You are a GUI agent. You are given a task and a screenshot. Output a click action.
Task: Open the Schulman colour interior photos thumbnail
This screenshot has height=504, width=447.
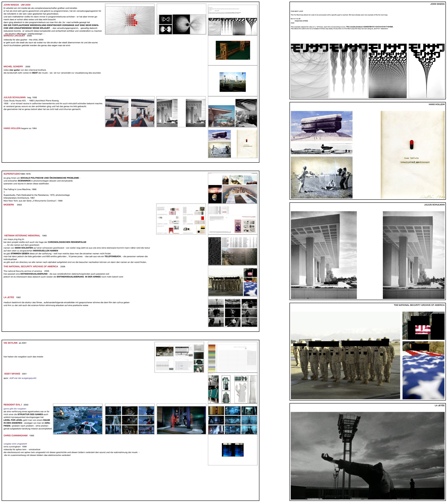(x=130, y=113)
